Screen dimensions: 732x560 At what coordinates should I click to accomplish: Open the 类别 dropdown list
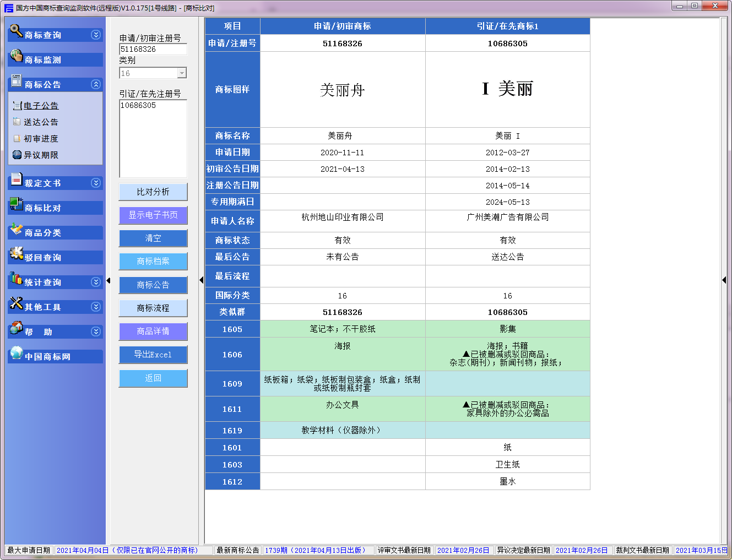pos(182,73)
